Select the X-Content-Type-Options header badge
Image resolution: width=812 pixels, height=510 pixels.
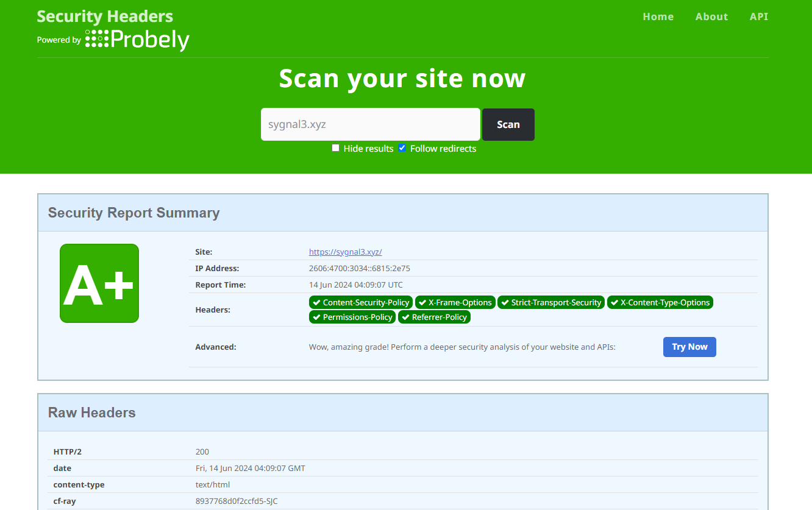[x=660, y=302]
